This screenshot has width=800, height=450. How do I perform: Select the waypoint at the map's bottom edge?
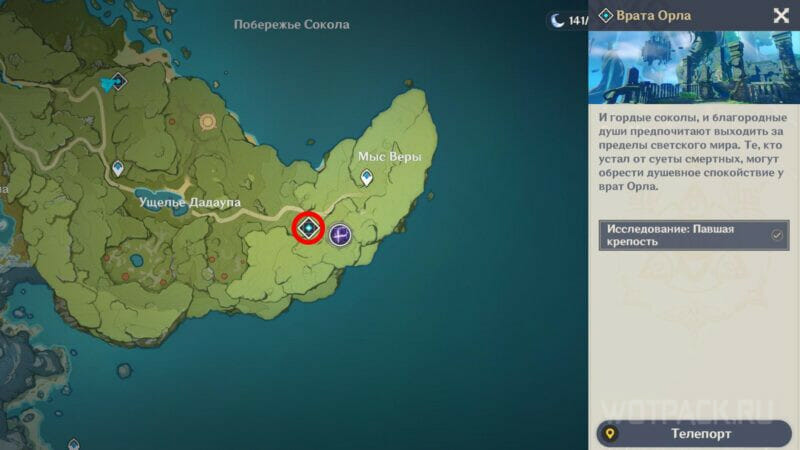pyautogui.click(x=73, y=444)
